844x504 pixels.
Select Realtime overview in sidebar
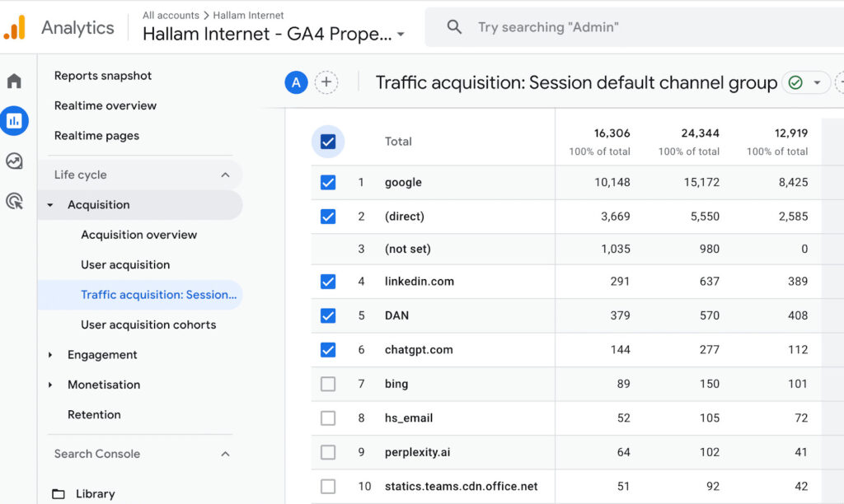[105, 105]
